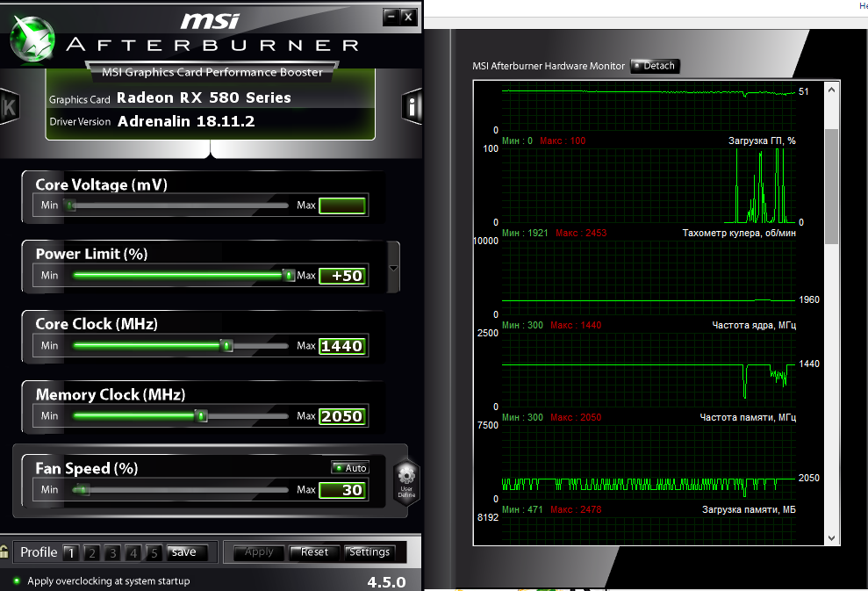This screenshot has height=591, width=868.
Task: Open the information panel via the i button
Action: tap(412, 105)
